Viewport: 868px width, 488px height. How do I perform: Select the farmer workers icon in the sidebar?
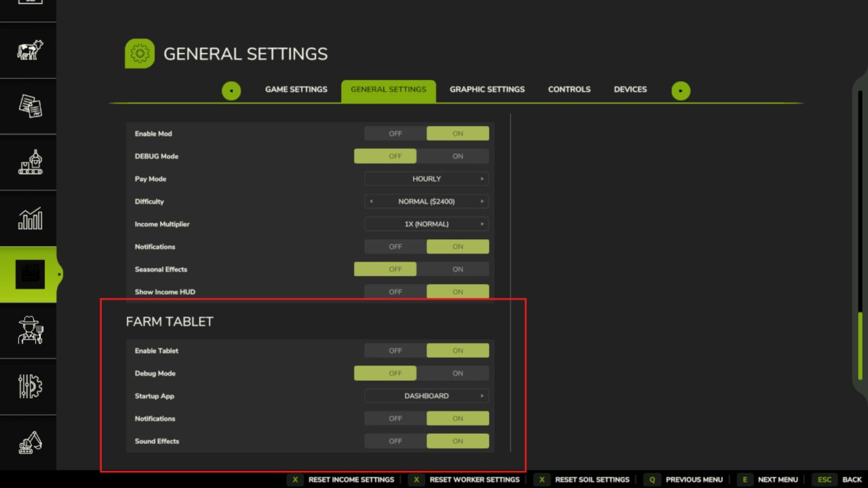28,330
